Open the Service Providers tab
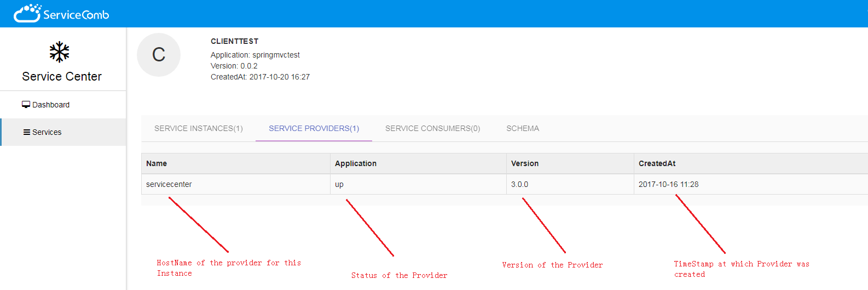The height and width of the screenshot is (290, 868). 314,128
